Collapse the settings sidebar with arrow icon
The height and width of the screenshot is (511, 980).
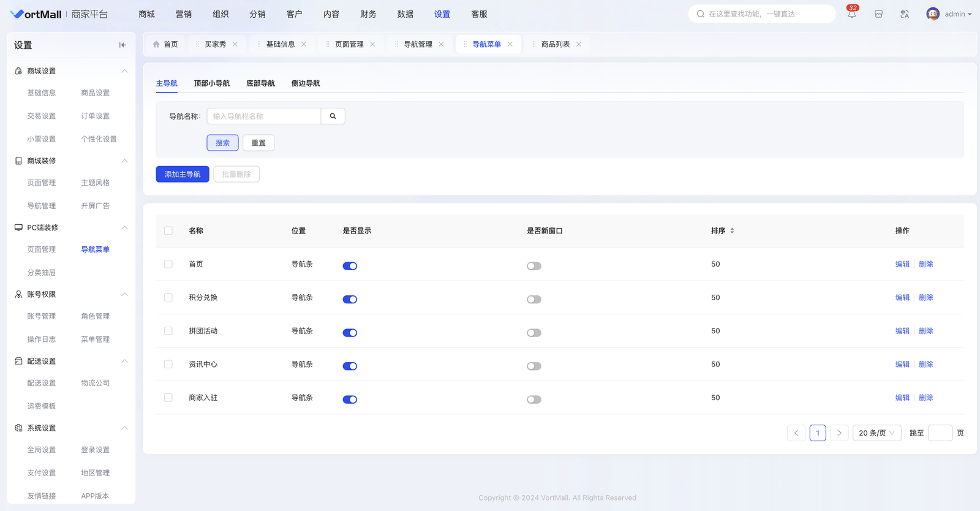(x=123, y=45)
